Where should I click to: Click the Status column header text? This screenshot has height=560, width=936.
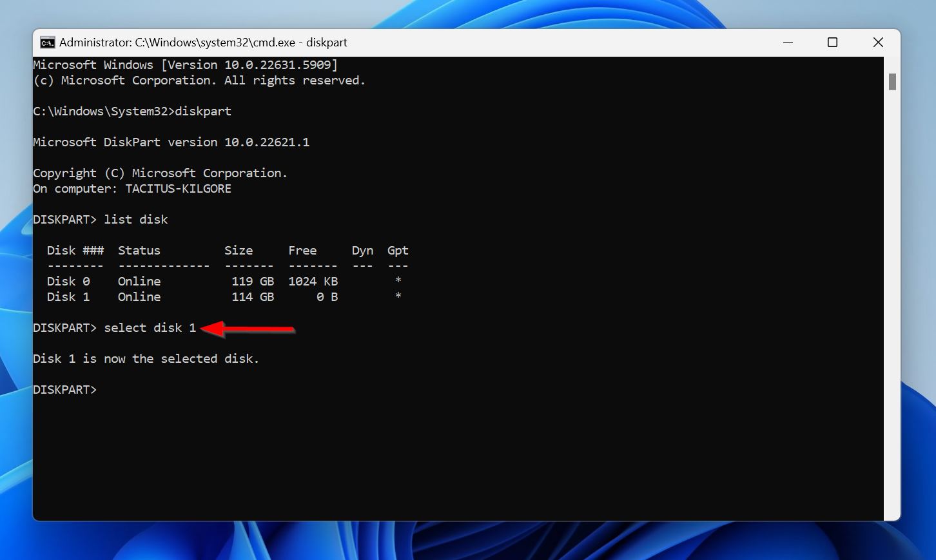pos(139,250)
